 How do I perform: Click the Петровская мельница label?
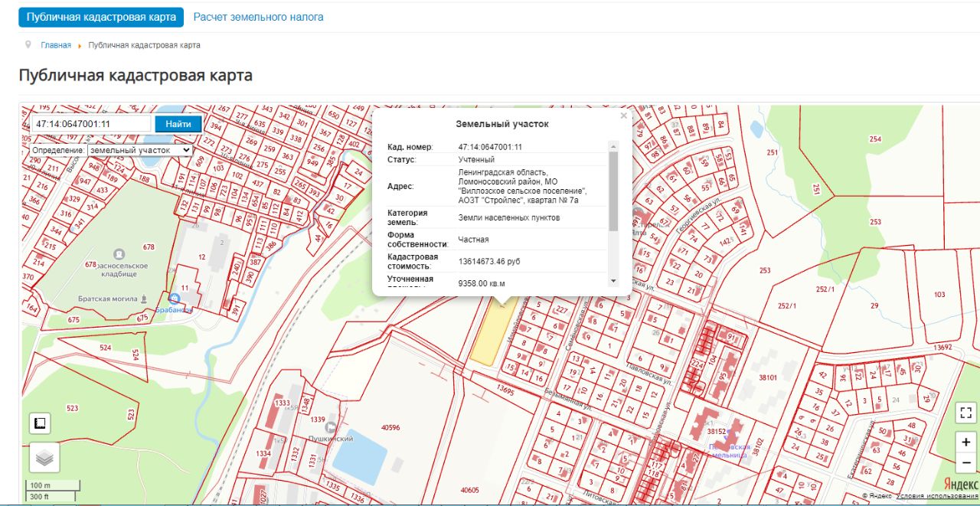coord(729,451)
